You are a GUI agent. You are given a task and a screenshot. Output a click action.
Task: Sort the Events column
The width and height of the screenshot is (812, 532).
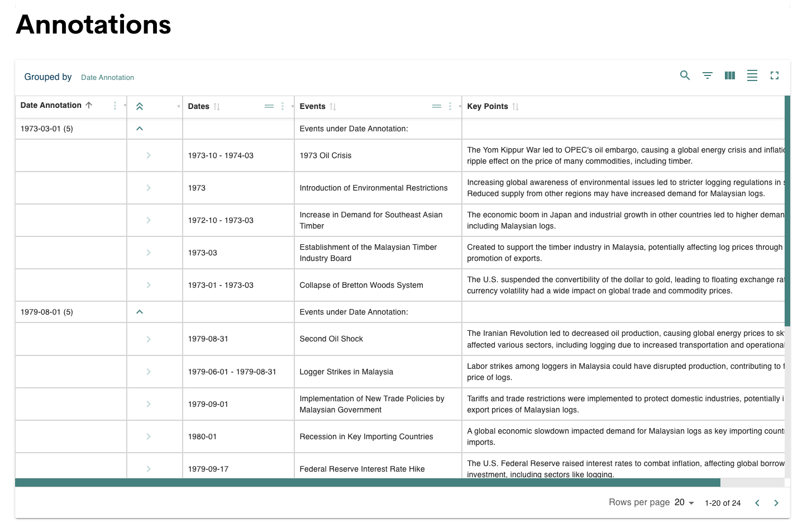[333, 107]
